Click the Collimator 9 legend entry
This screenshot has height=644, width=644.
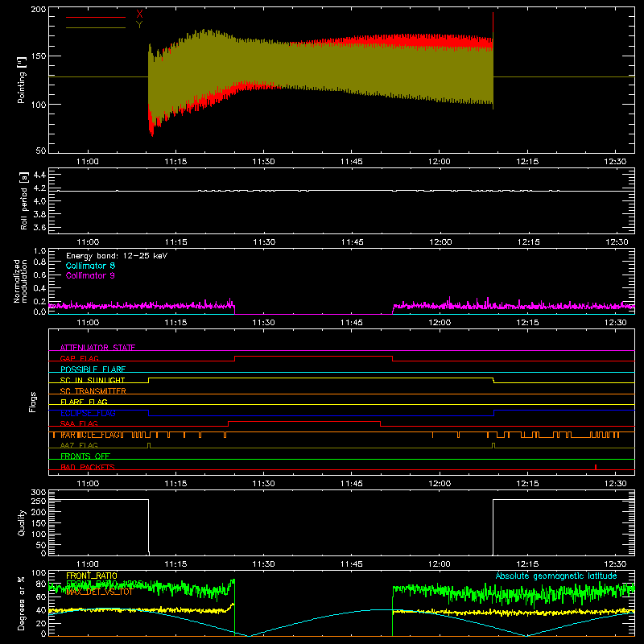coord(90,275)
